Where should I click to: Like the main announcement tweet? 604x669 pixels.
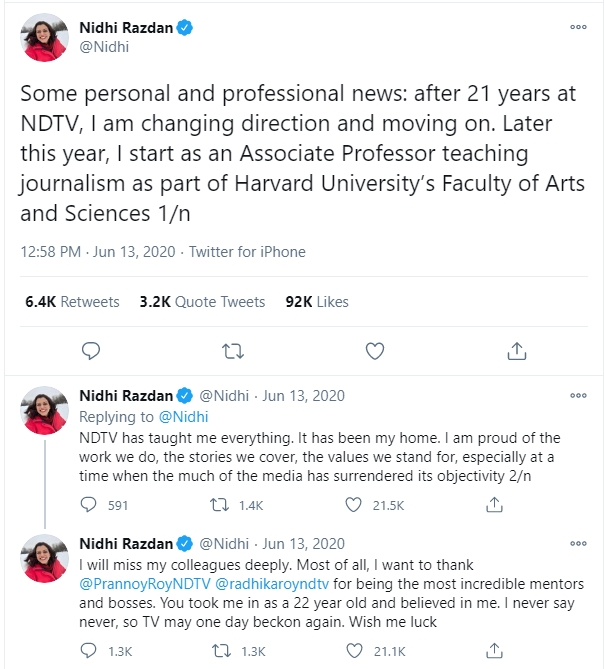(x=375, y=351)
